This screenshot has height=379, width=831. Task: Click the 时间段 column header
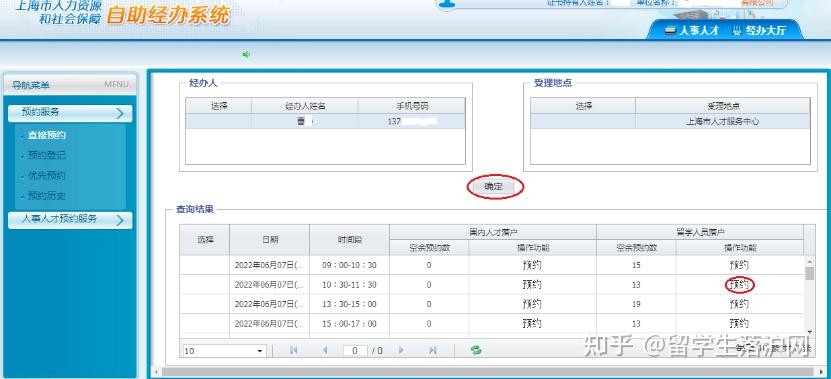click(x=350, y=240)
